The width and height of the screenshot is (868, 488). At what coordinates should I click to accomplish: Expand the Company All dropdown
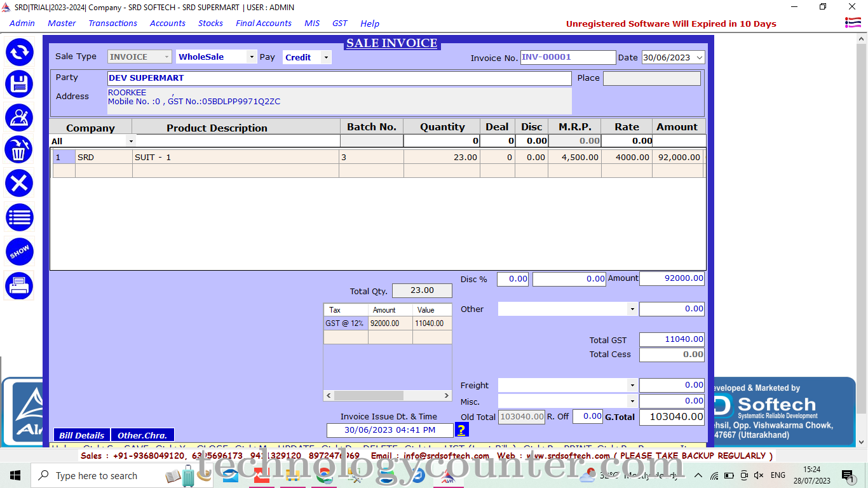click(x=131, y=141)
